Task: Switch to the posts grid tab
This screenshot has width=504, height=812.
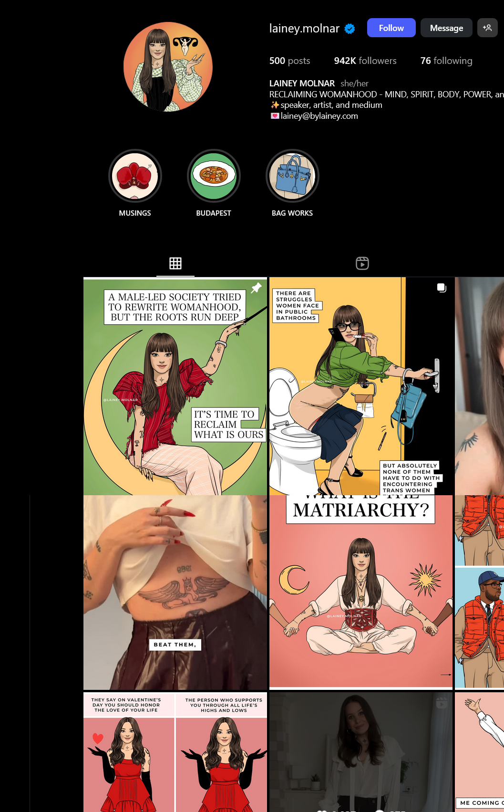Action: tap(175, 263)
